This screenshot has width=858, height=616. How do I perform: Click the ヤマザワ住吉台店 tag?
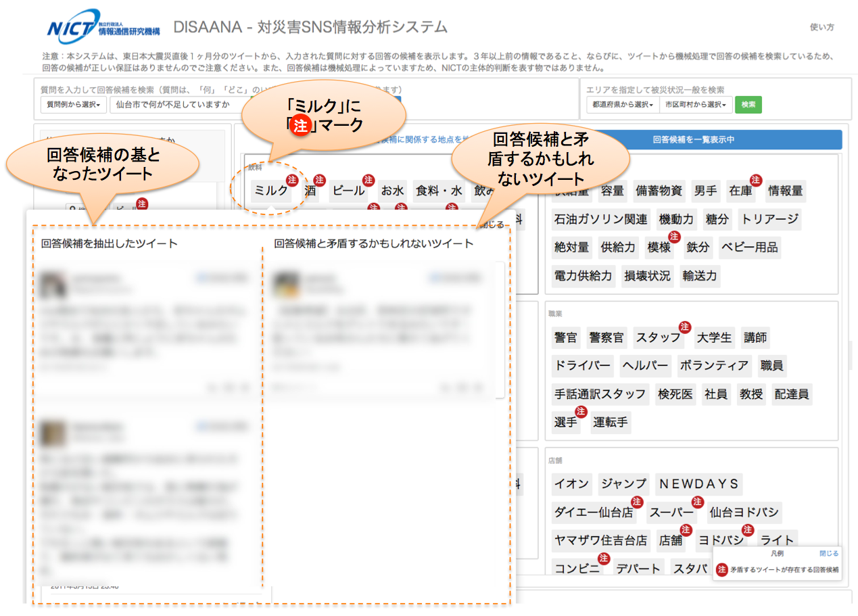tap(600, 541)
